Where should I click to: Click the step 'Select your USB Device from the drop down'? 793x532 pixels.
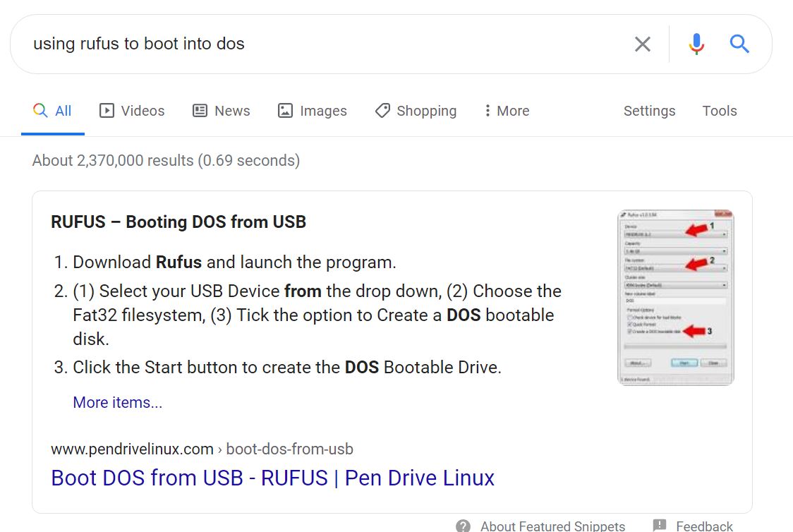pyautogui.click(x=317, y=315)
